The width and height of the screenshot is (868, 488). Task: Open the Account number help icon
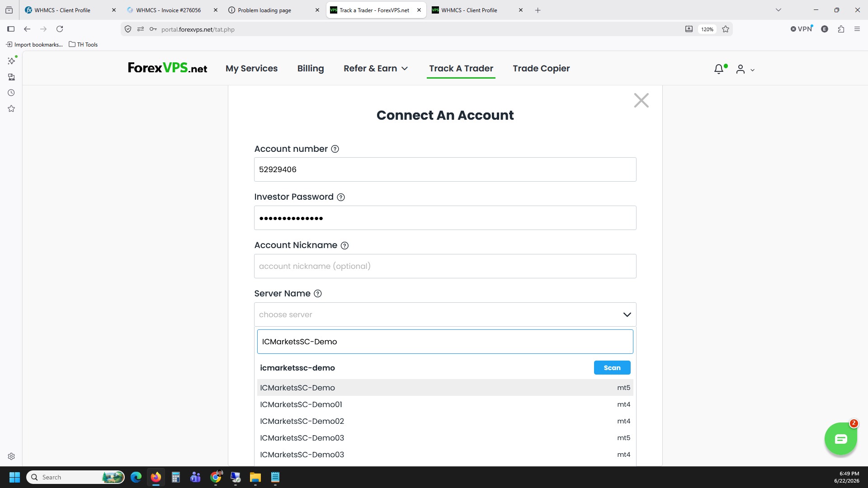coord(335,149)
